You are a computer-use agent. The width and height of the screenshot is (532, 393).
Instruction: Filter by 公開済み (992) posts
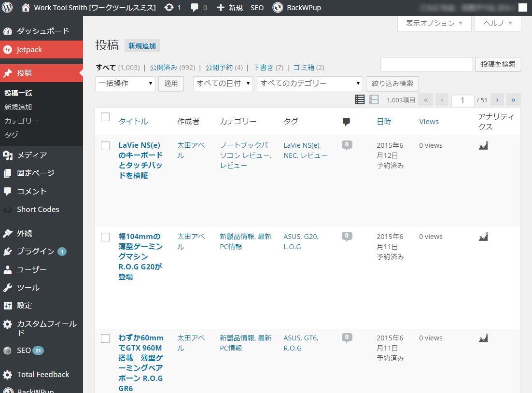[x=173, y=68]
